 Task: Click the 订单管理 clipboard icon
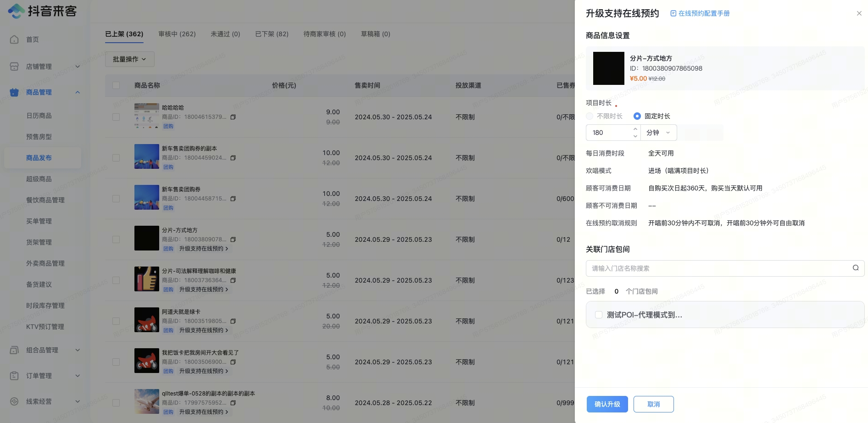(14, 376)
